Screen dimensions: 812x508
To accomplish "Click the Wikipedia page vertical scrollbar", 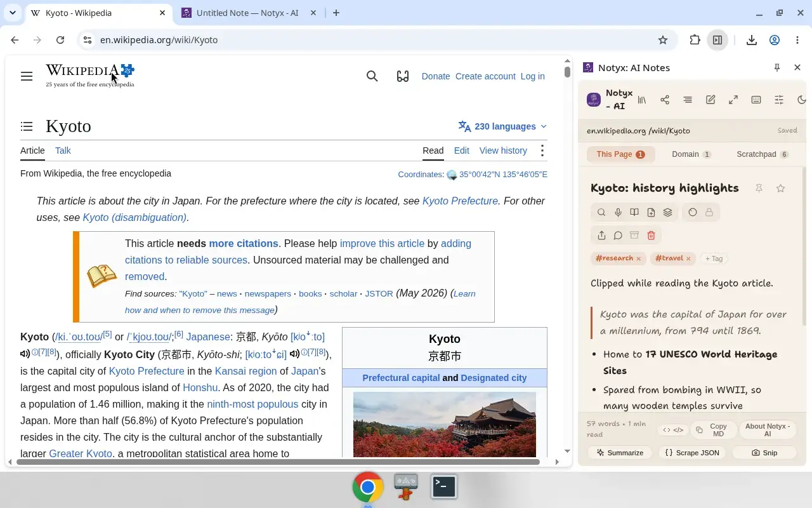I will pyautogui.click(x=567, y=256).
